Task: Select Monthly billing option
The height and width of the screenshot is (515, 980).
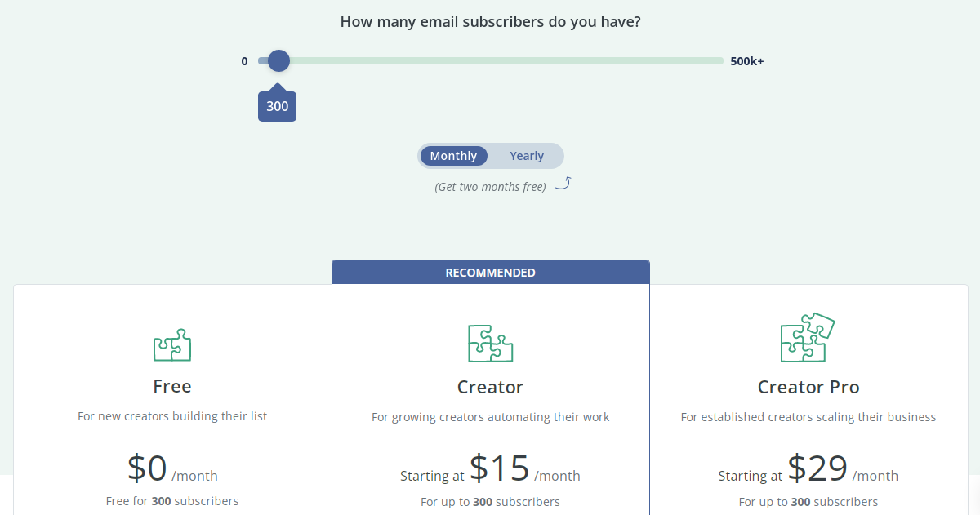Action: (x=453, y=156)
